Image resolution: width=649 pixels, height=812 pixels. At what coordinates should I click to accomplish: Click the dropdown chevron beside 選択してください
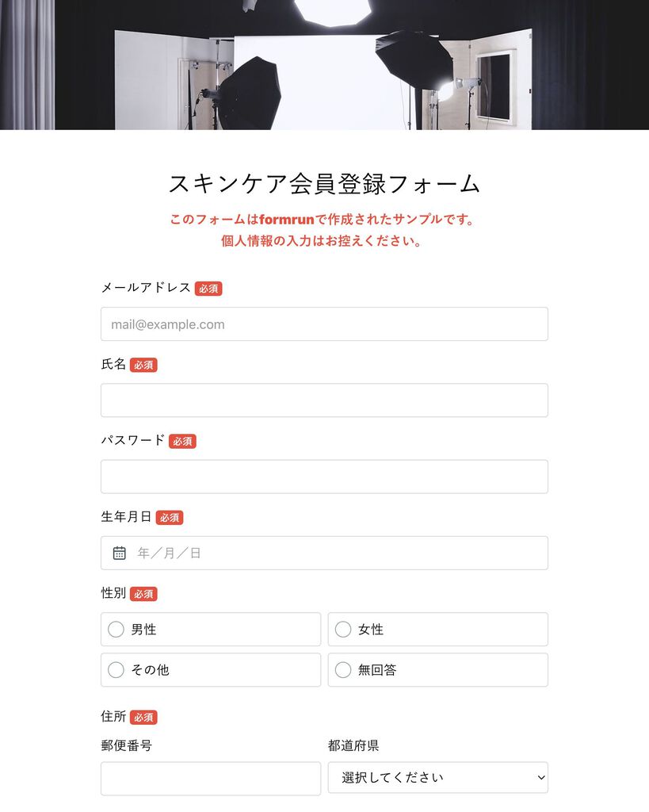(540, 778)
